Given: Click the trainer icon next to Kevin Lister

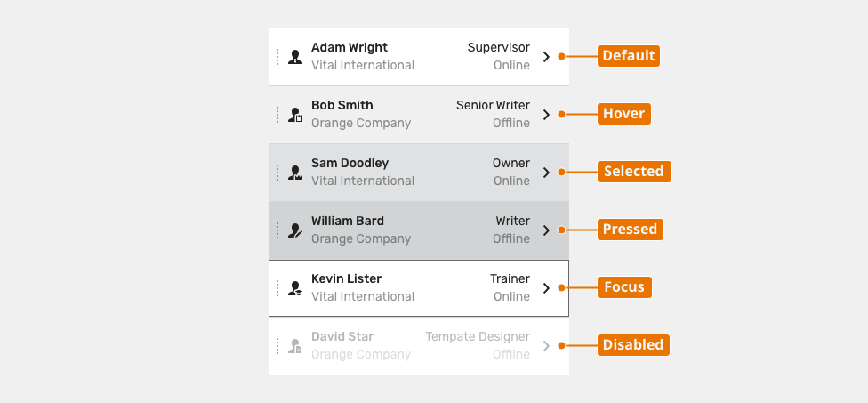Looking at the screenshot, I should pyautogui.click(x=295, y=288).
